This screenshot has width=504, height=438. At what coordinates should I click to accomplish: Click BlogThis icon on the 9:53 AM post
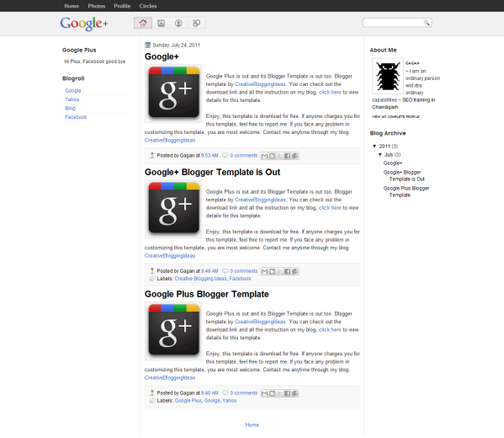coord(273,156)
